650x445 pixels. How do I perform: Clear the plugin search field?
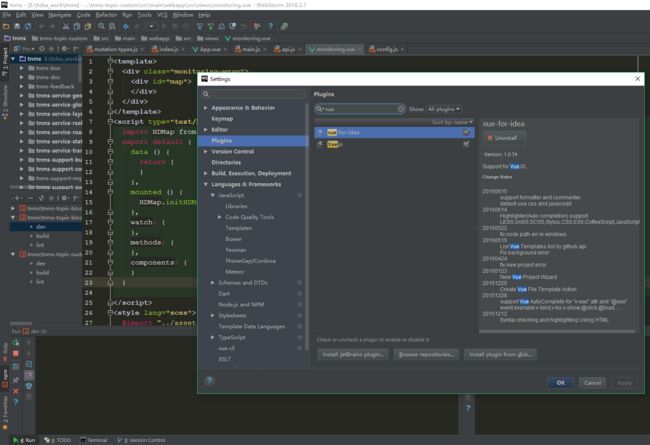click(x=400, y=109)
